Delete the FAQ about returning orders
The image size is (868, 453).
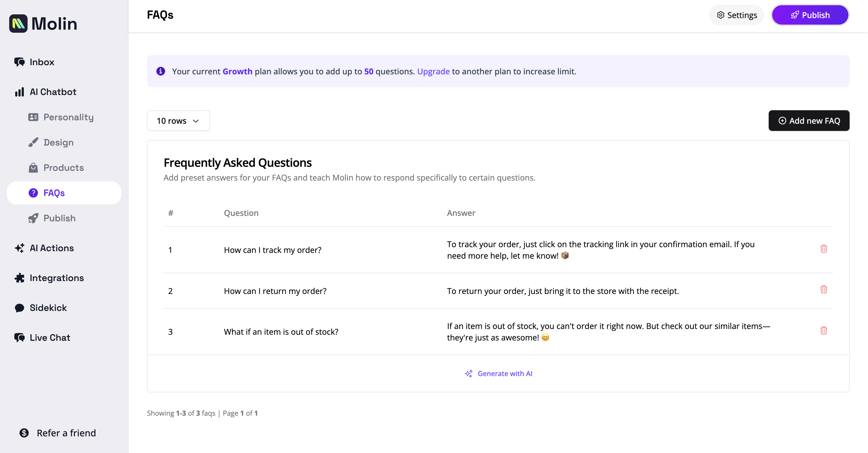(824, 289)
